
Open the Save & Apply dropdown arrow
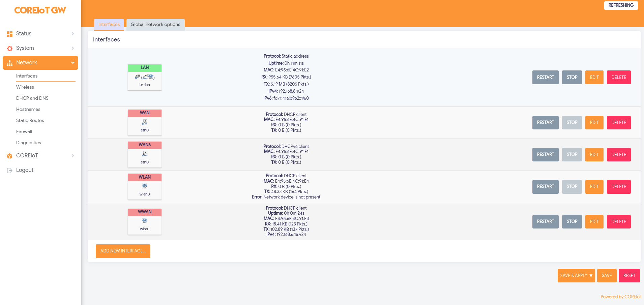[591, 276]
